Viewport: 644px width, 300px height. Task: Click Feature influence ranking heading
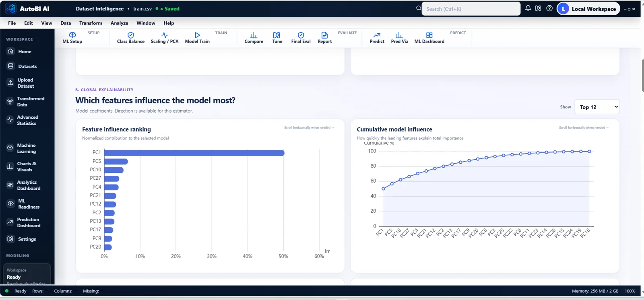[116, 129]
